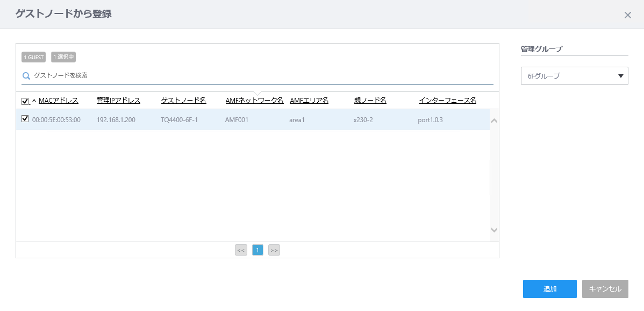Screen dimensions: 644x311
Task: Open the 管理グループ dropdown
Action: coord(574,76)
